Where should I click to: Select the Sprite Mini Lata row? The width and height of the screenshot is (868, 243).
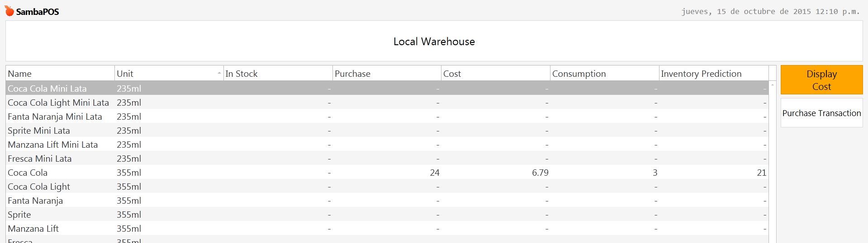pos(387,131)
